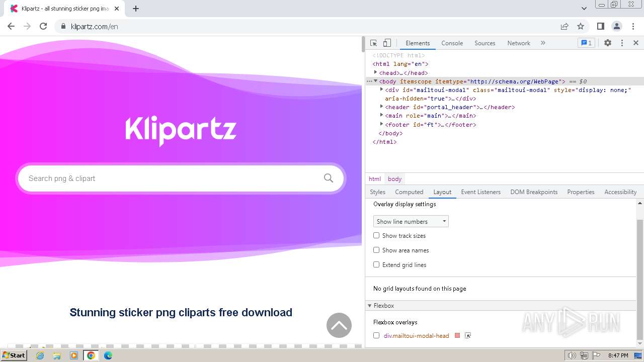Expand the head element node

click(x=375, y=72)
